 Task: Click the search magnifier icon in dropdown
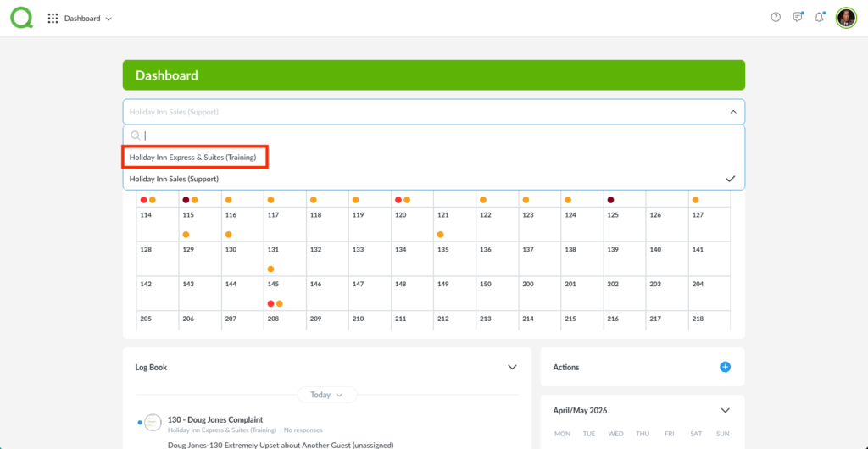pos(136,136)
